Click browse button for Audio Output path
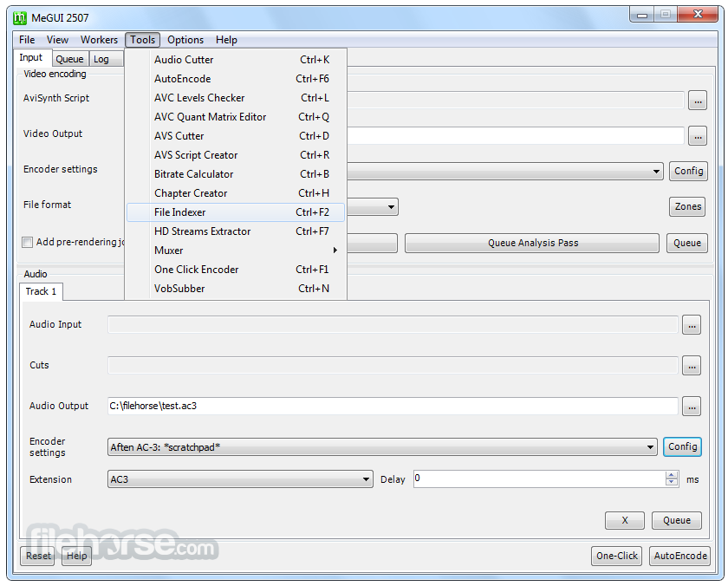The height and width of the screenshot is (586, 728). (x=691, y=407)
